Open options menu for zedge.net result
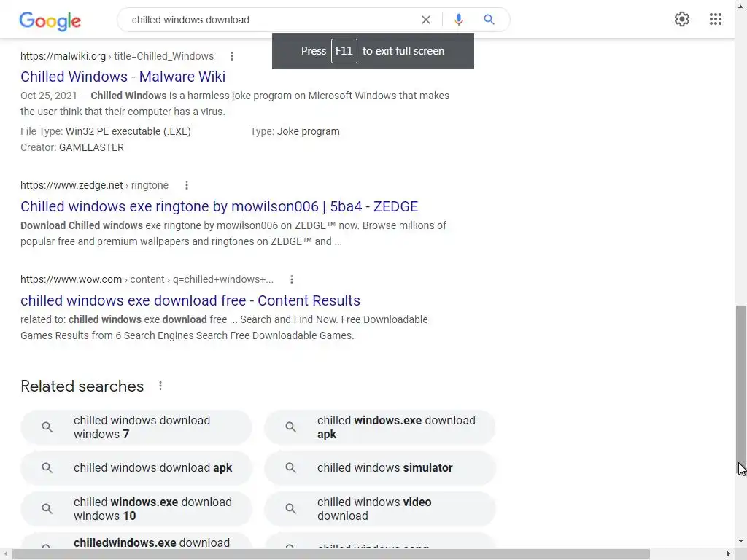 (187, 185)
